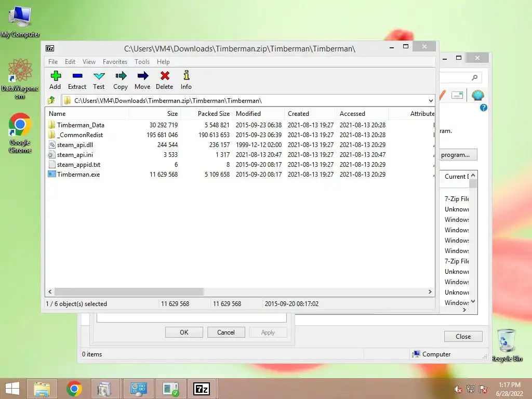Click the horizontal scrollbar right arrow
Screen dimensions: 532x399
[x=430, y=292]
